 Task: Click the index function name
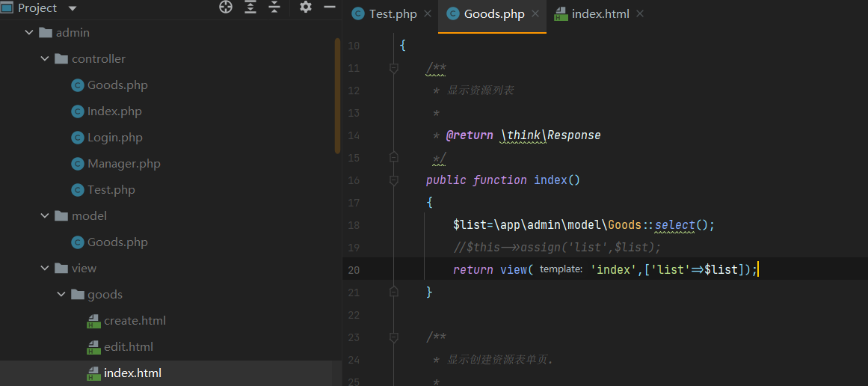pos(550,180)
